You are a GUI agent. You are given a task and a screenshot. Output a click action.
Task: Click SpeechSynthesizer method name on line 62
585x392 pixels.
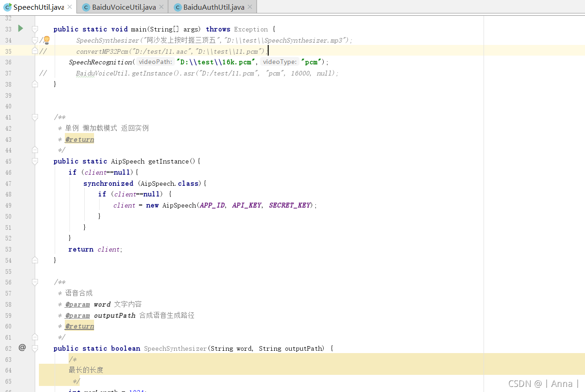pyautogui.click(x=175, y=348)
